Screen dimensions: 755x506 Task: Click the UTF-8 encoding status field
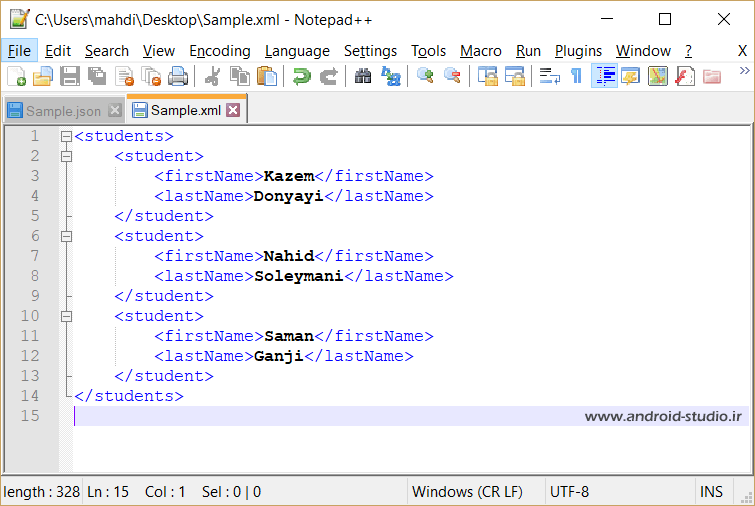coord(569,492)
